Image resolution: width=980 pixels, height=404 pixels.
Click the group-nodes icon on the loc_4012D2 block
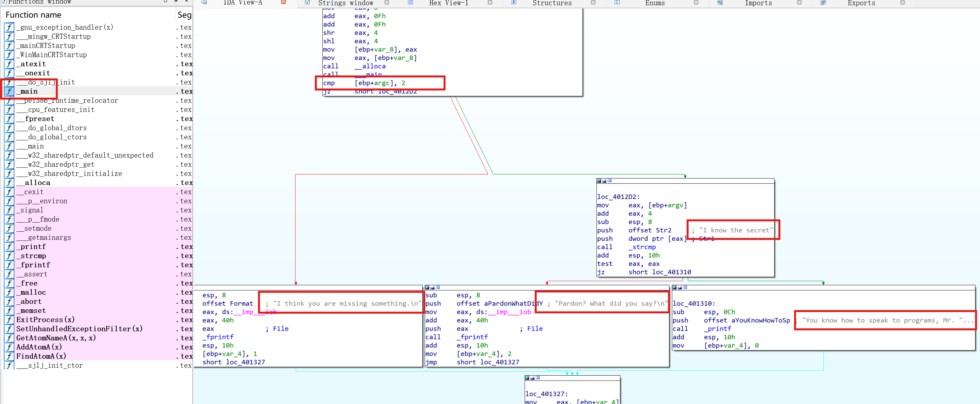tap(610, 181)
